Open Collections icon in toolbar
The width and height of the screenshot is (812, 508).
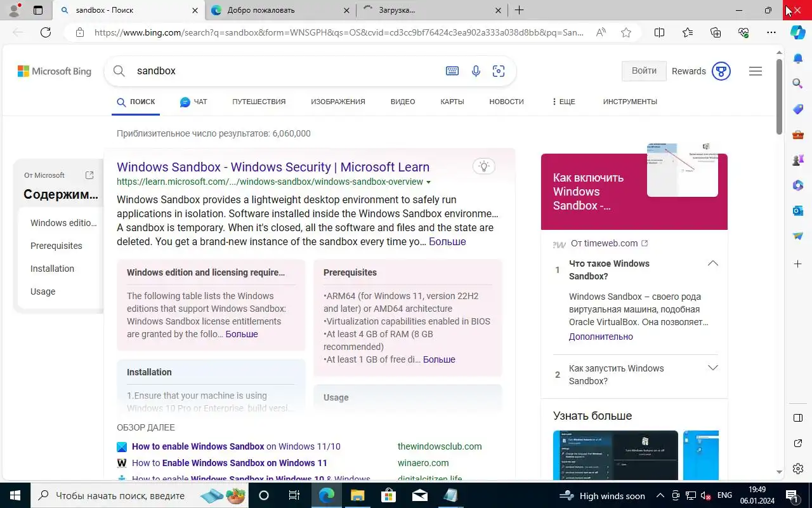pos(716,32)
